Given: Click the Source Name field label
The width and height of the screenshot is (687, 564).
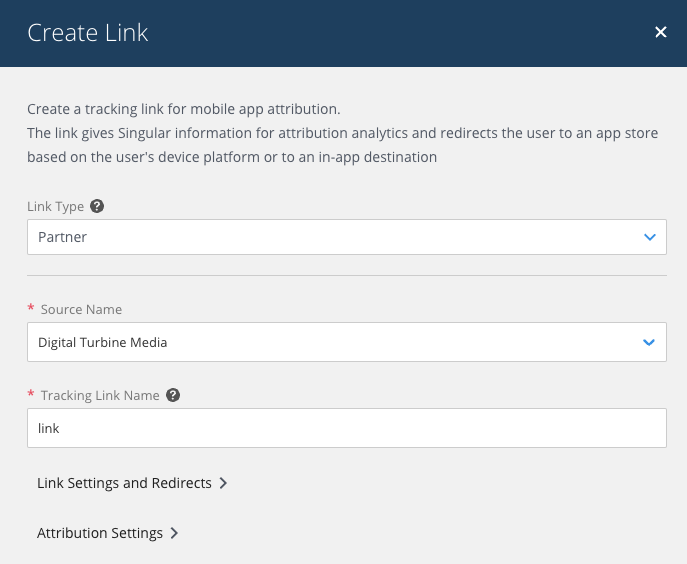Looking at the screenshot, I should 81,309.
